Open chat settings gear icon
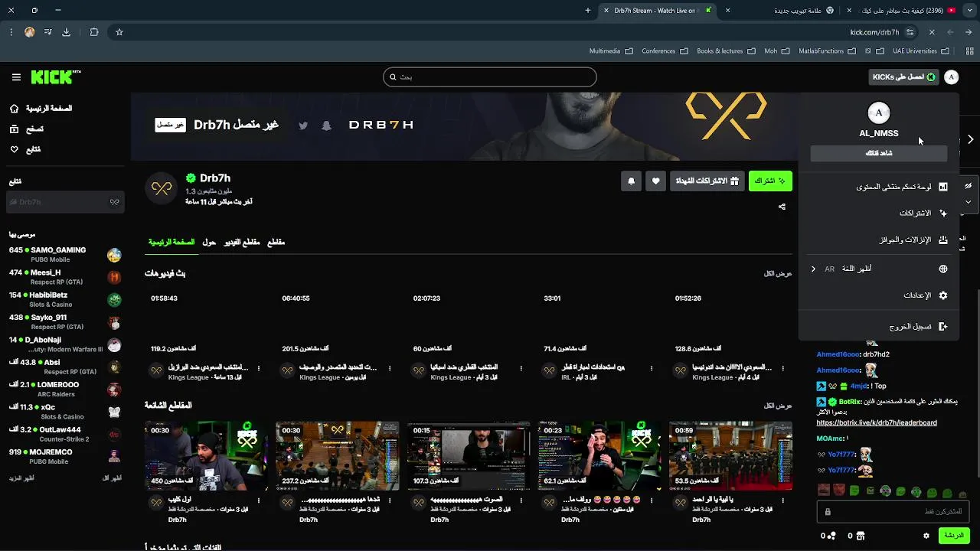 coord(926,536)
